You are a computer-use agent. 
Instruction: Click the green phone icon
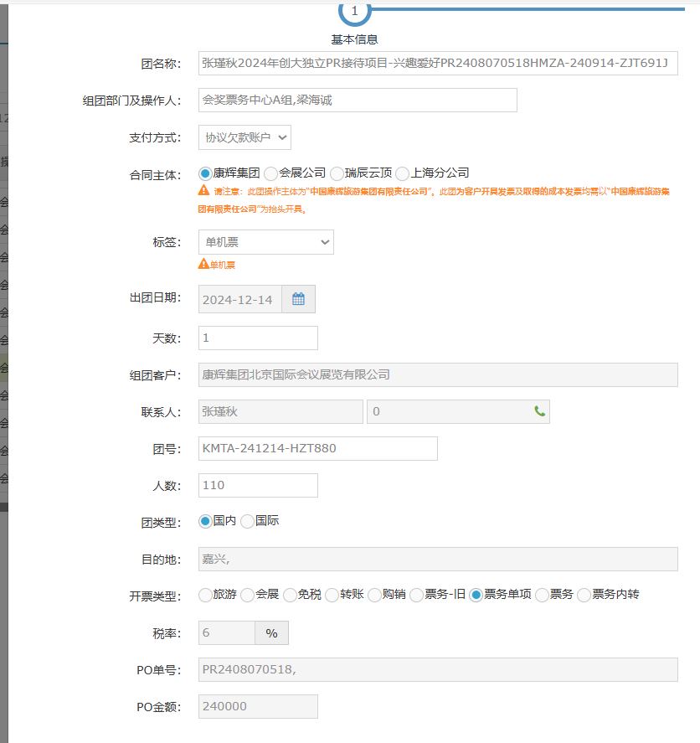pos(539,411)
